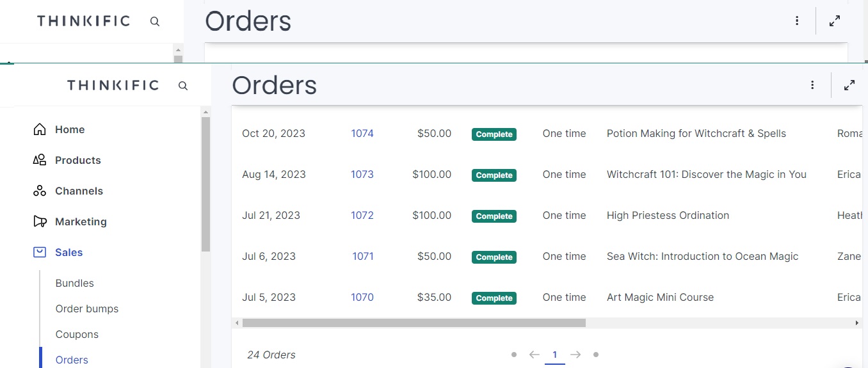Screen dimensions: 868x368
Task: Click the Products shapes icon
Action: [40, 160]
